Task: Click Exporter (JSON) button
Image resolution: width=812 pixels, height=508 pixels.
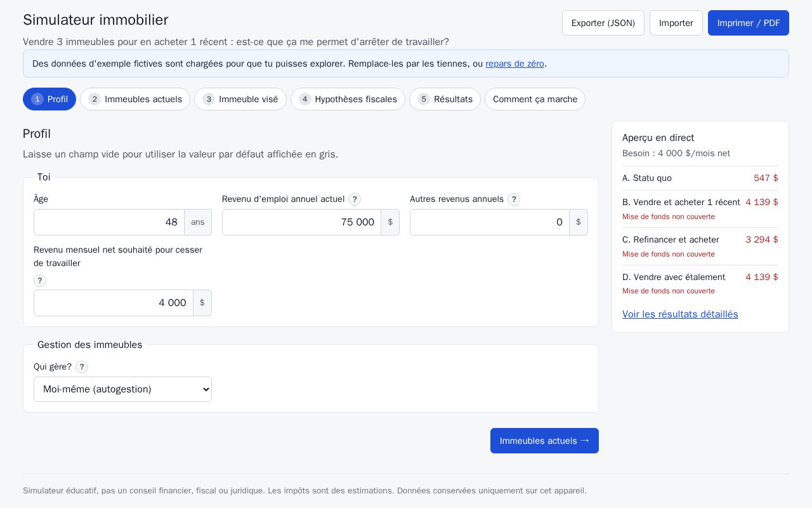Action: [x=603, y=23]
